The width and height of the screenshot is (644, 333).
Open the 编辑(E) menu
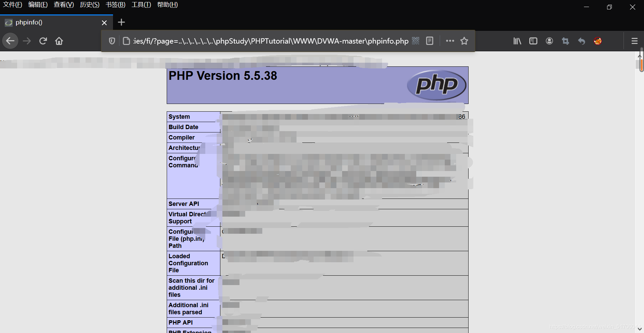point(38,5)
